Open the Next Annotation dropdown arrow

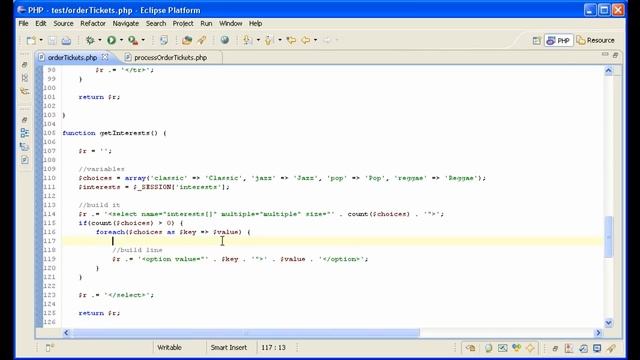click(x=258, y=40)
